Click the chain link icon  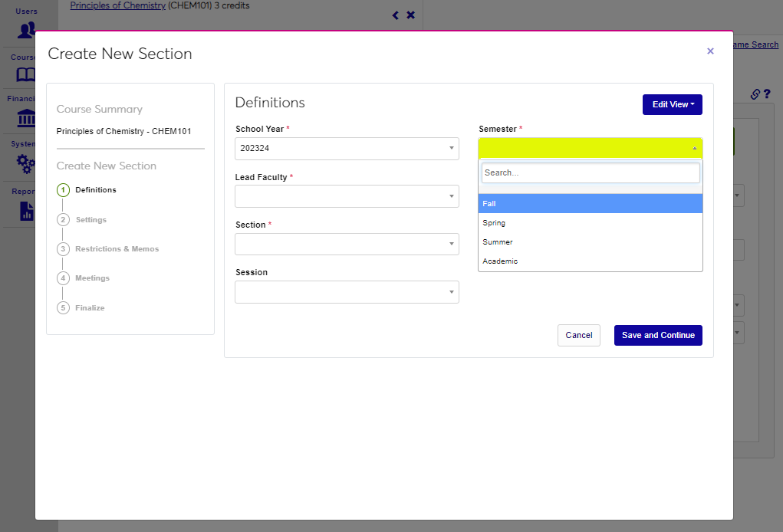755,94
